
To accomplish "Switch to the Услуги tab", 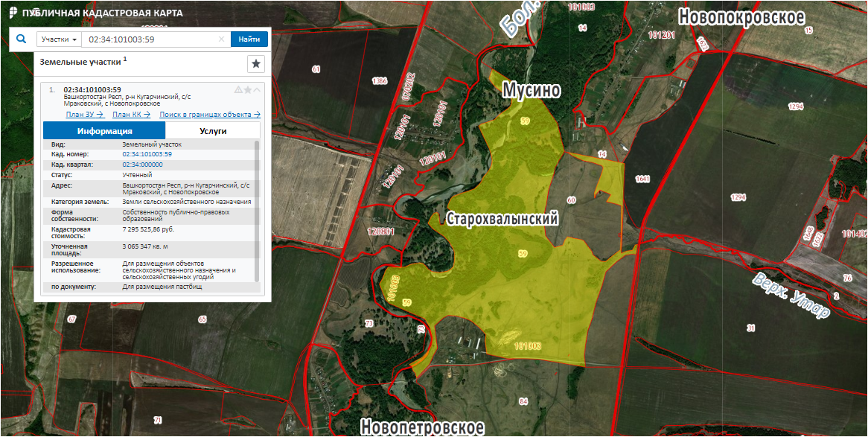I will point(213,130).
